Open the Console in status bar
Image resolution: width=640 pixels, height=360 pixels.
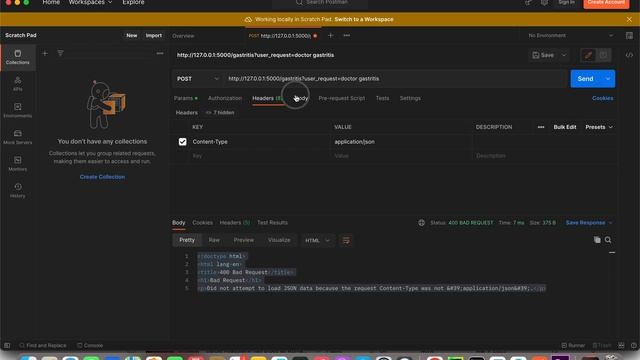coord(90,345)
